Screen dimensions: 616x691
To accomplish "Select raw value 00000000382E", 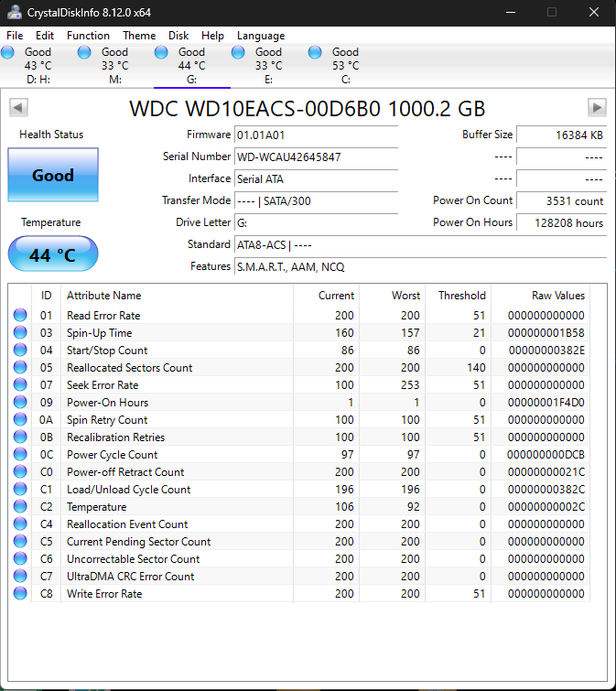I will click(546, 351).
